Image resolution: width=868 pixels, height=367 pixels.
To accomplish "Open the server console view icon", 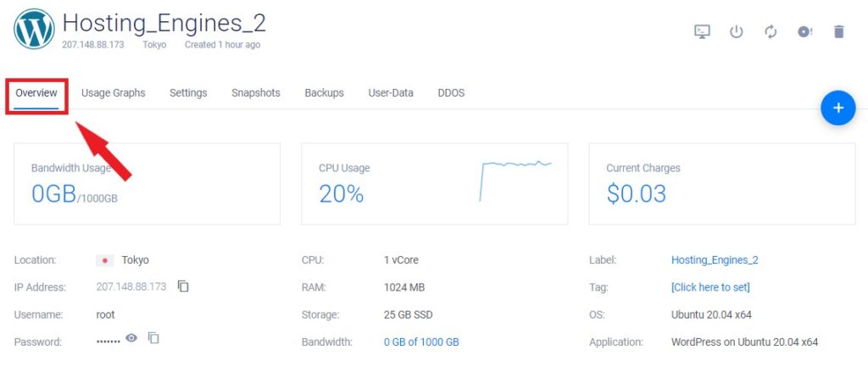I will pyautogui.click(x=702, y=31).
